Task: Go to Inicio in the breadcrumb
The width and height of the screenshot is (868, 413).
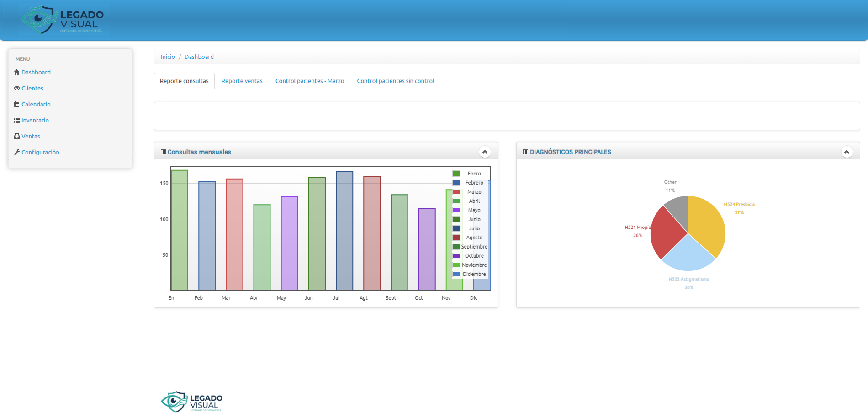Action: [168, 57]
